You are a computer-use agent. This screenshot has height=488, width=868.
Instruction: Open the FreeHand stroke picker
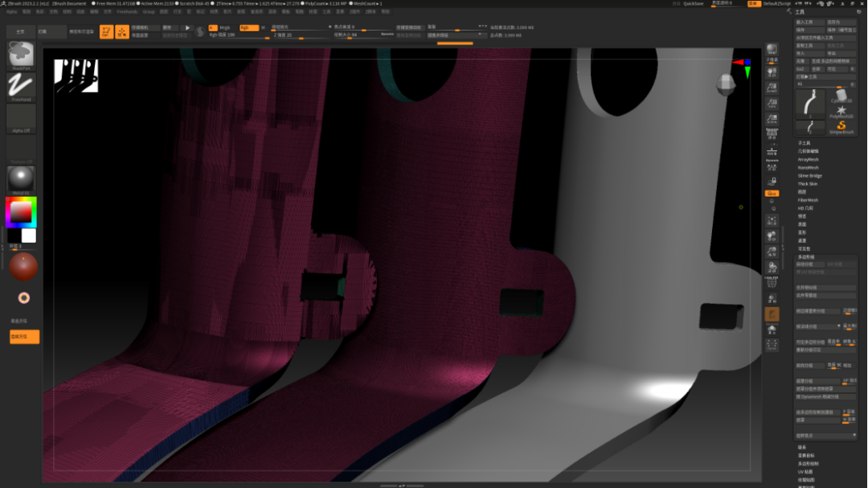click(21, 86)
